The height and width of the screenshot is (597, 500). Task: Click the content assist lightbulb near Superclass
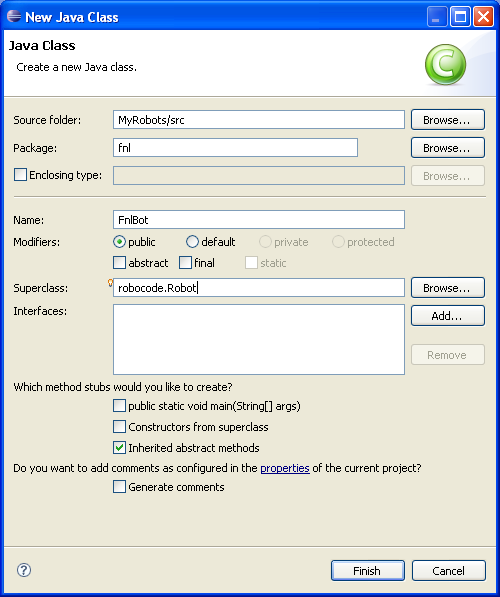110,283
